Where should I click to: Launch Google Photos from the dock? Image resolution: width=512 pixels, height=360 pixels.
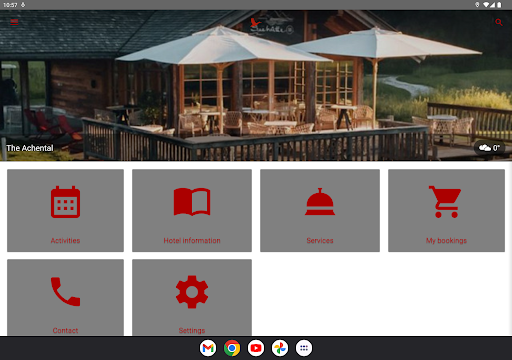point(280,348)
